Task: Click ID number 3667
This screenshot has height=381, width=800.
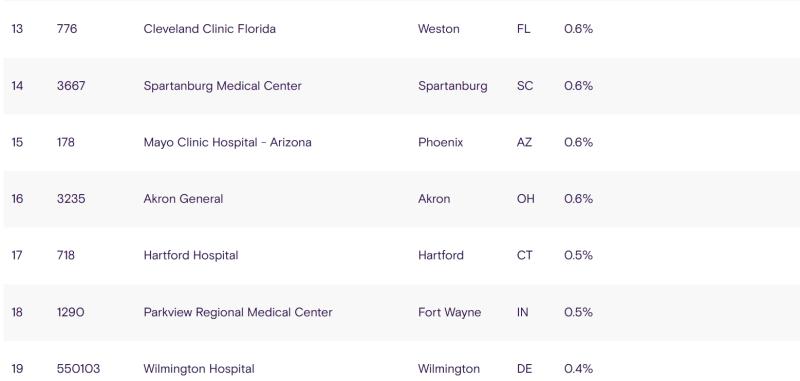Action: (x=71, y=86)
